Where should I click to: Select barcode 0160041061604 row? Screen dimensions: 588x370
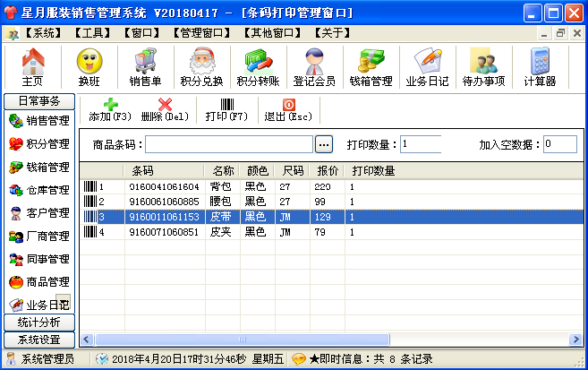pos(332,187)
